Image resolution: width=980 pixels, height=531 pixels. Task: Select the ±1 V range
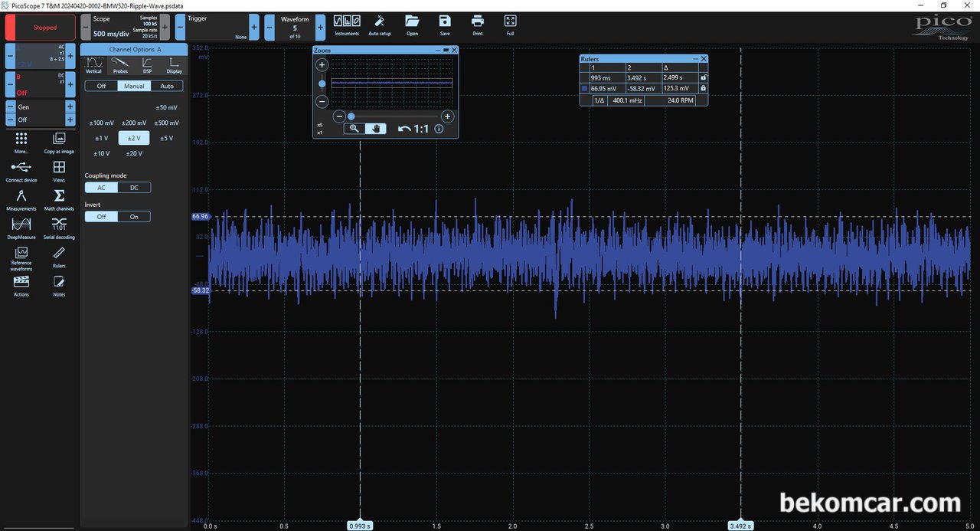tap(102, 138)
